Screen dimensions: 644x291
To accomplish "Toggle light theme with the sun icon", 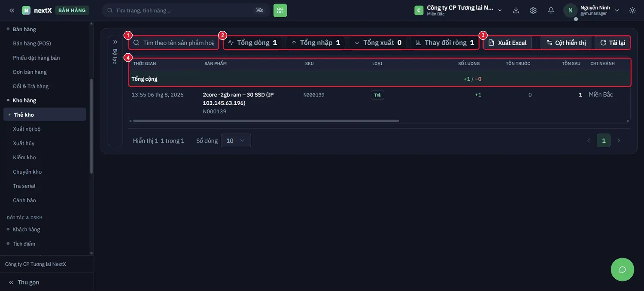I will point(632,10).
